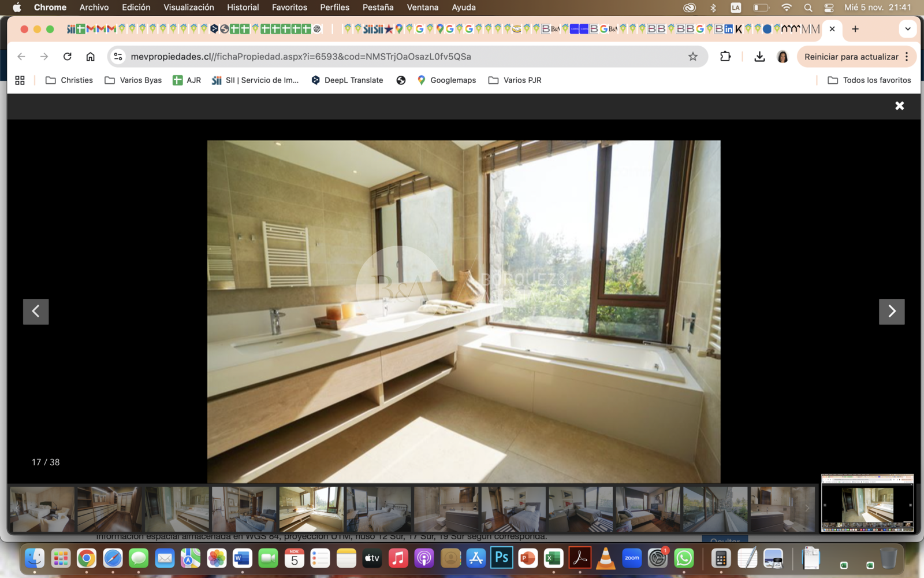Expand the tab search dropdown
The image size is (924, 578).
tap(908, 29)
